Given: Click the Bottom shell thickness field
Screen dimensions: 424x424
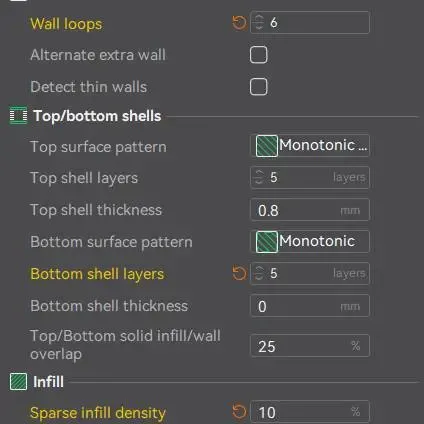Looking at the screenshot, I should click(310, 306).
